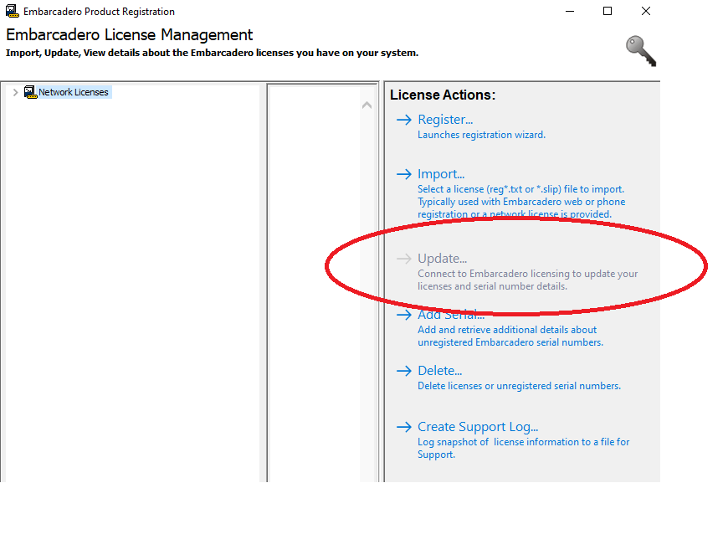Click the arrow icon beside Create Support Log
The image size is (728, 560).
(404, 427)
